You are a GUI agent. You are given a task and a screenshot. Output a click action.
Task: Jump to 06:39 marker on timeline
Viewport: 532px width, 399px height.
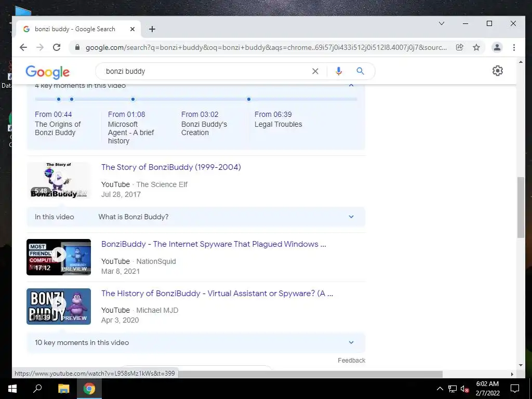click(249, 99)
